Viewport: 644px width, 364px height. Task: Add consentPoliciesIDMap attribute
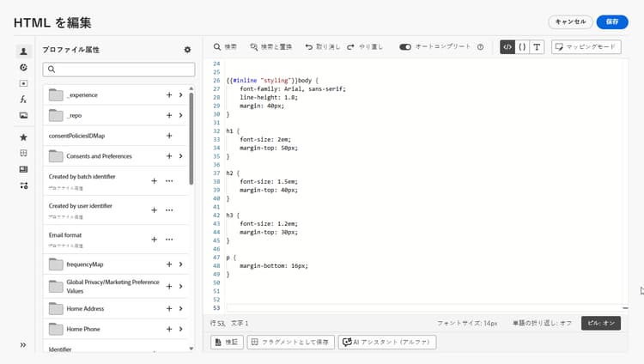[169, 136]
